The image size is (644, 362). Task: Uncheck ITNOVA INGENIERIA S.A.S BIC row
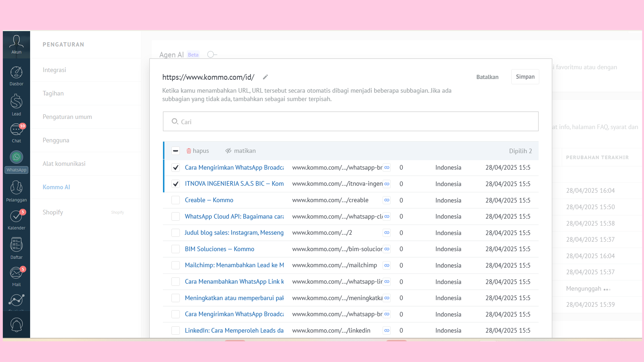click(x=176, y=184)
